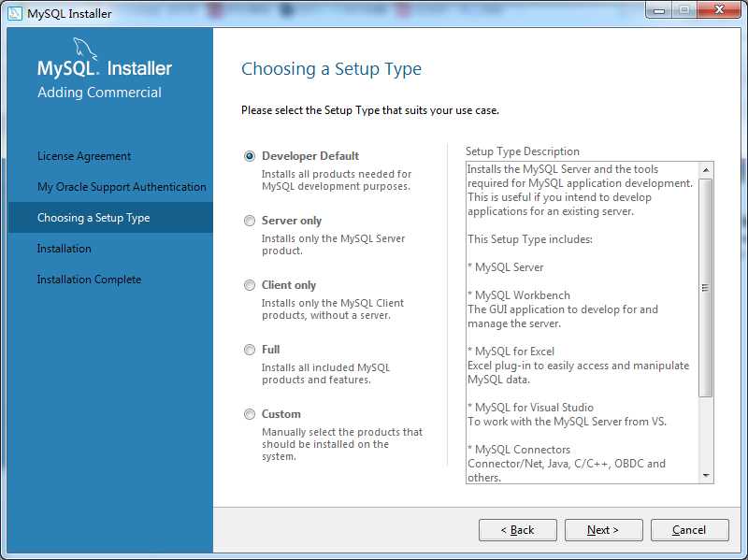The height and width of the screenshot is (560, 748).
Task: Click description scrollbar up arrow
Action: pyautogui.click(x=706, y=170)
